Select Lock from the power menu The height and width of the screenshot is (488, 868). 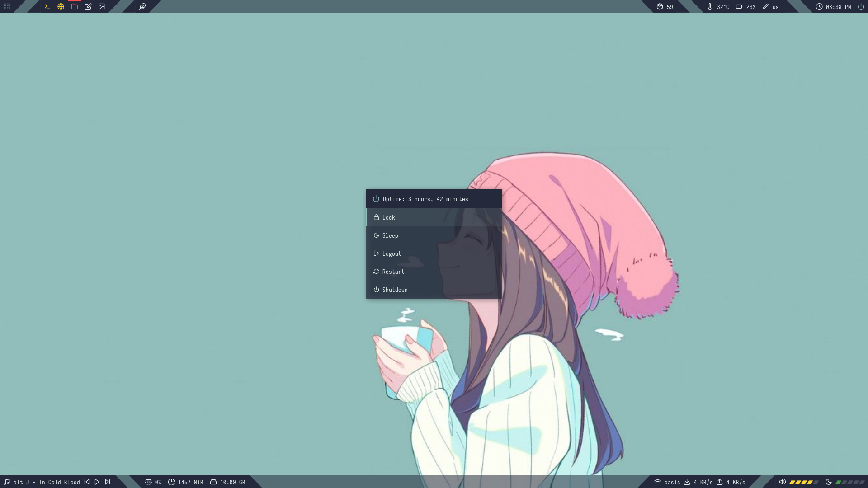point(389,217)
